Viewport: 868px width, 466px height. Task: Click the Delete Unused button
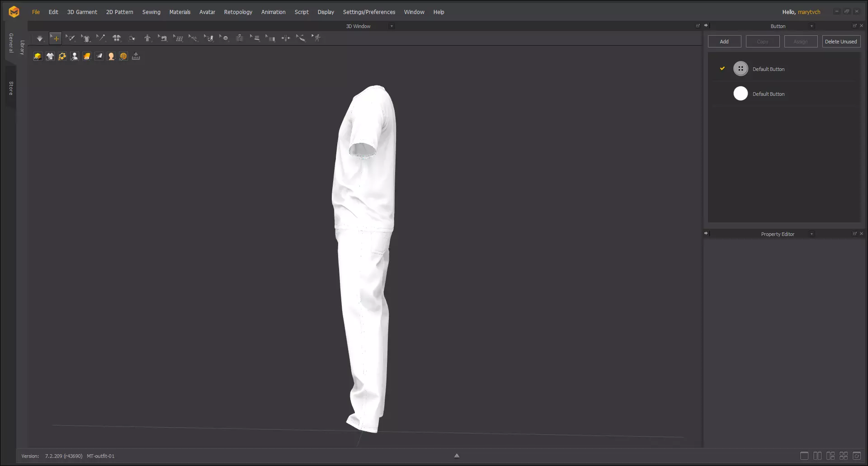point(841,42)
